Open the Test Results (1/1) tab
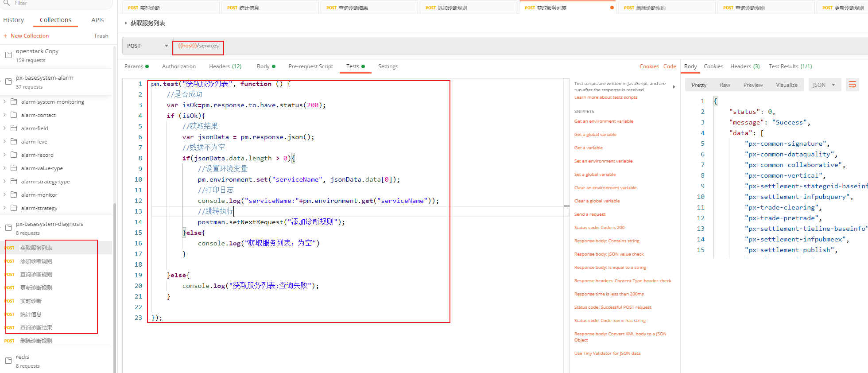The image size is (868, 373). tap(790, 66)
